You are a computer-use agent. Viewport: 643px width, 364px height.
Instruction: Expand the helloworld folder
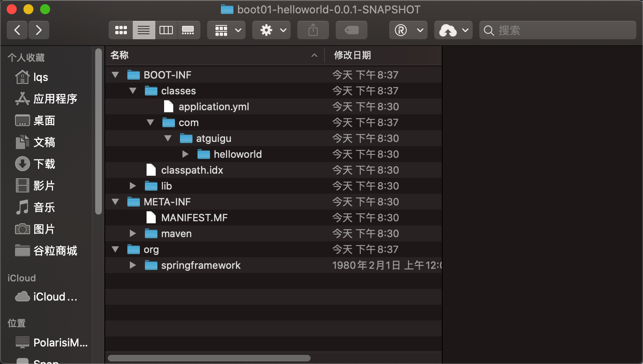pyautogui.click(x=185, y=154)
